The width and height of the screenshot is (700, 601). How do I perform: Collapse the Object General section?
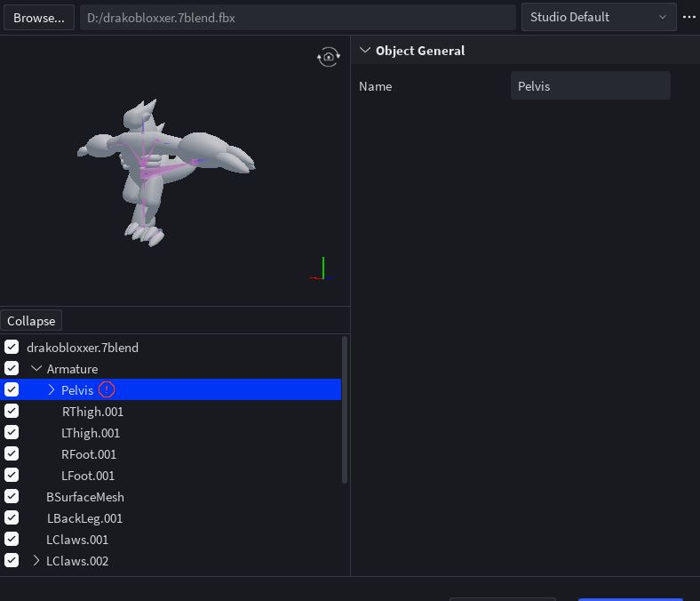point(365,50)
